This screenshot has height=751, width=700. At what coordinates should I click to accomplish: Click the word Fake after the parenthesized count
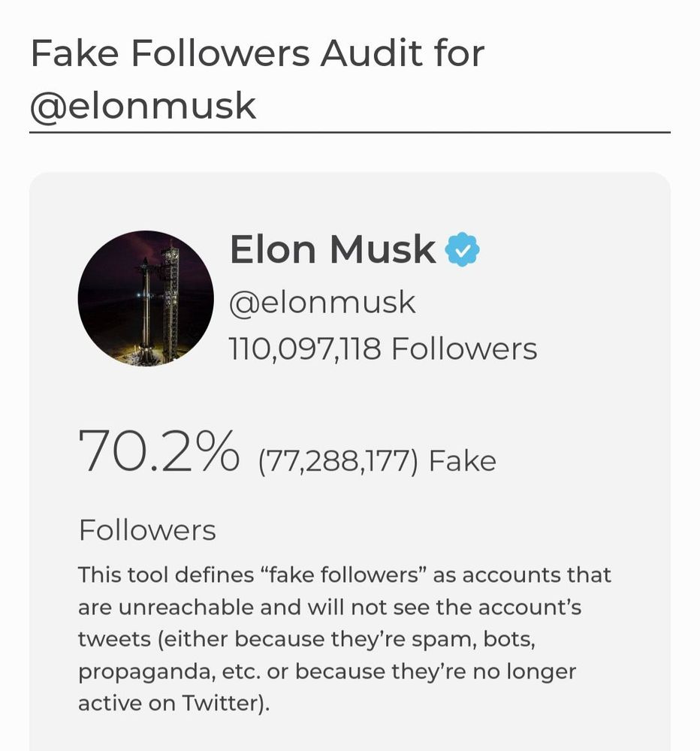pyautogui.click(x=463, y=460)
